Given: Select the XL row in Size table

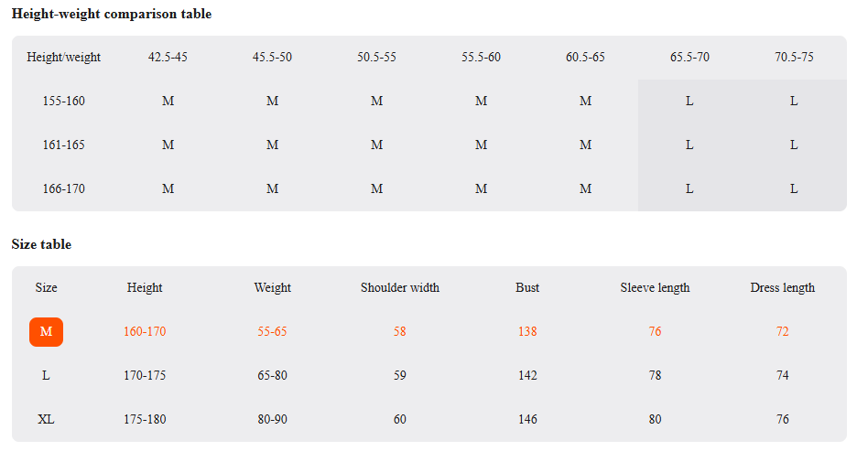Looking at the screenshot, I should pos(429,419).
